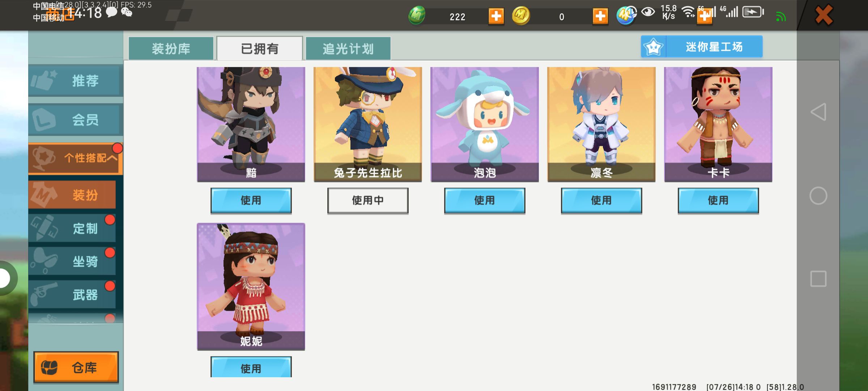Image resolution: width=868 pixels, height=391 pixels.
Task: Tap the plus beside the gold coin balance
Action: pyautogui.click(x=600, y=16)
